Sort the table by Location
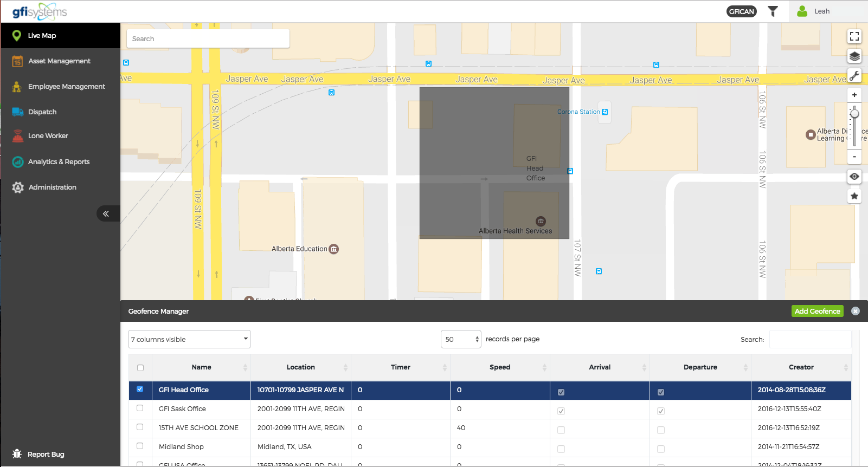868x467 pixels. point(301,367)
